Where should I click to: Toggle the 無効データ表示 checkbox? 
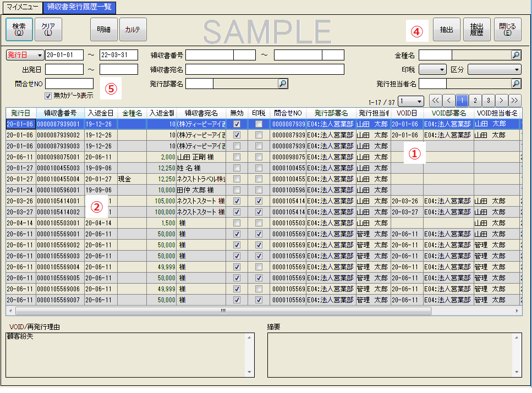coord(48,96)
